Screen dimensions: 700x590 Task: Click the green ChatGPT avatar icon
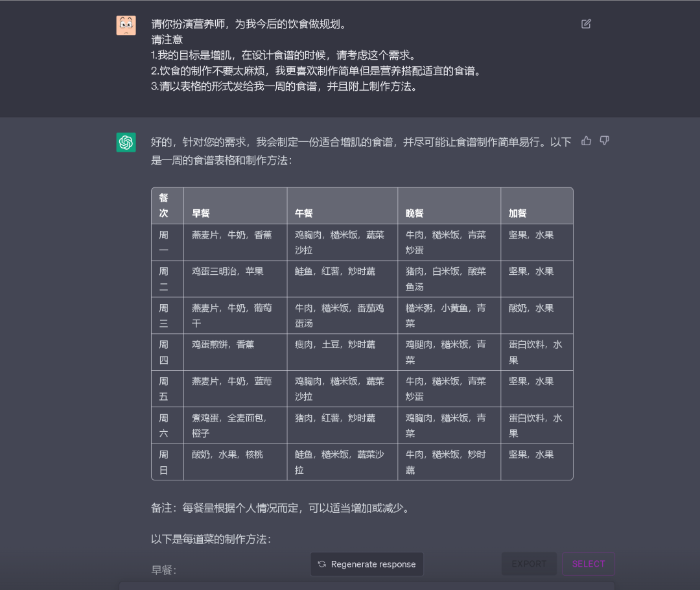[126, 141]
